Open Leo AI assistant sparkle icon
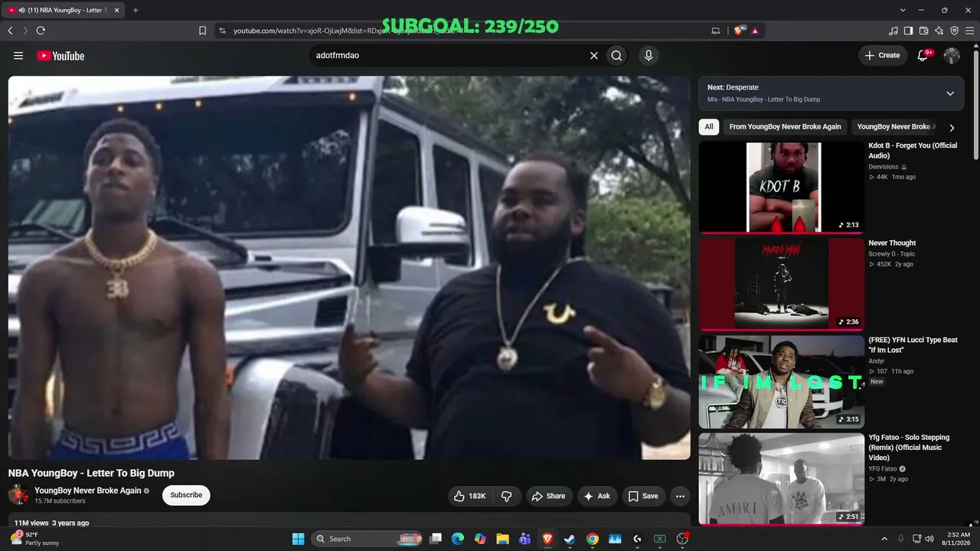Screen dimensions: 980x551 (x=939, y=31)
